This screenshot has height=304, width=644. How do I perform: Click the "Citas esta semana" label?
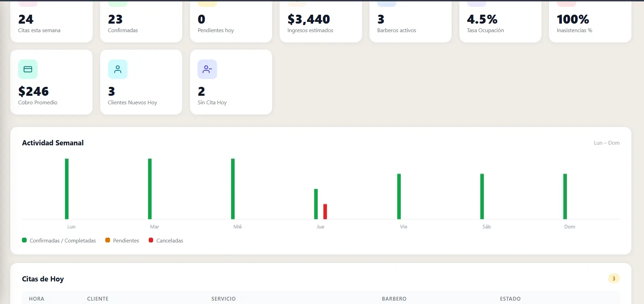tap(39, 30)
